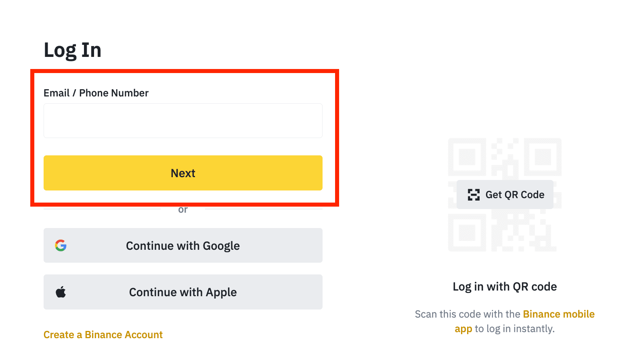Click the Log In heading
Viewport: 633px width, 364px height.
pos(72,50)
